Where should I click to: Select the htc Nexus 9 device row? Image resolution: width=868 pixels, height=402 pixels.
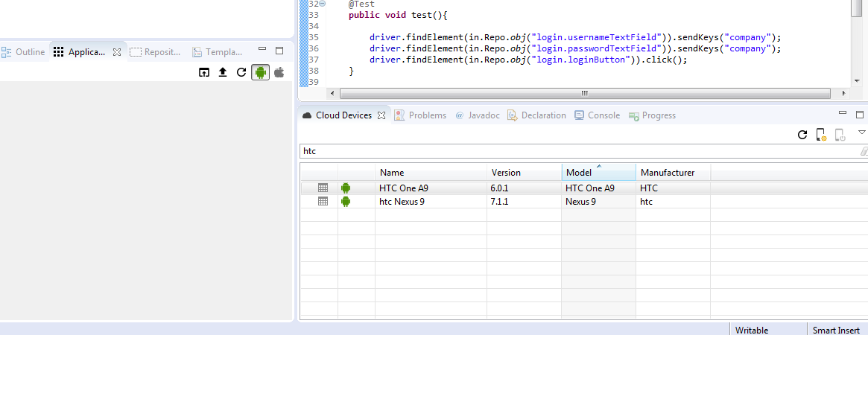(x=402, y=202)
